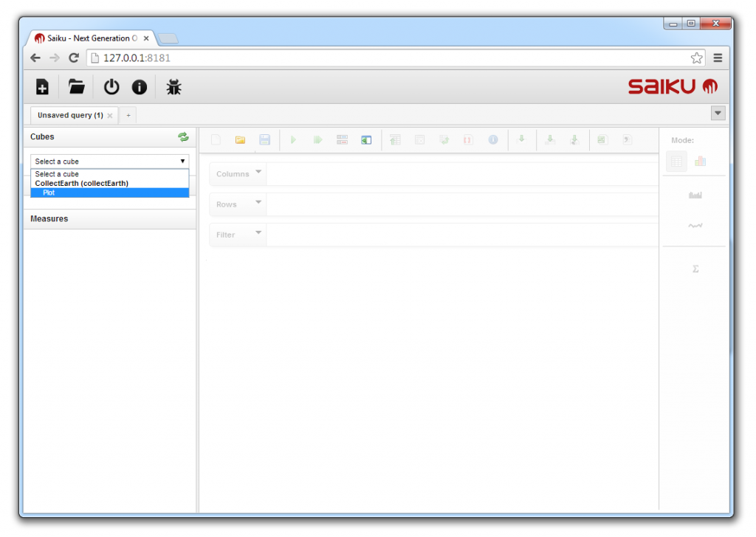The image size is (756, 537).
Task: Click the Rows drop area
Action: [x=462, y=204]
